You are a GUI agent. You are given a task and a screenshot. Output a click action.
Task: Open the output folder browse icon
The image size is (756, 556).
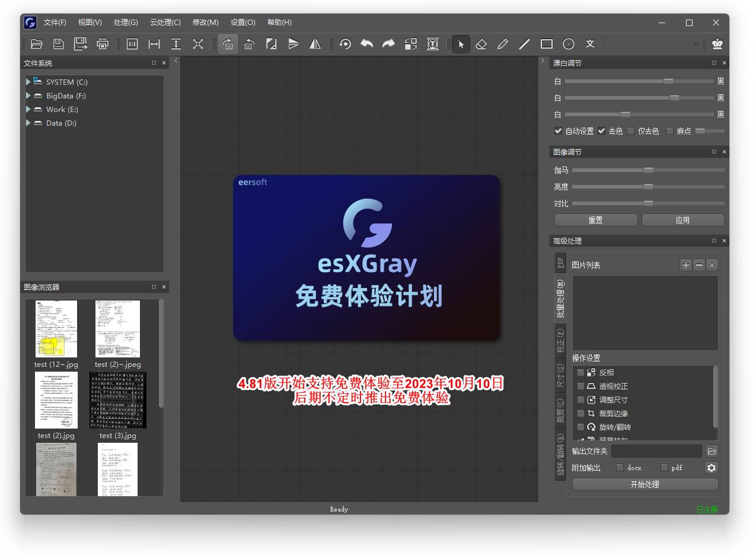click(x=711, y=450)
